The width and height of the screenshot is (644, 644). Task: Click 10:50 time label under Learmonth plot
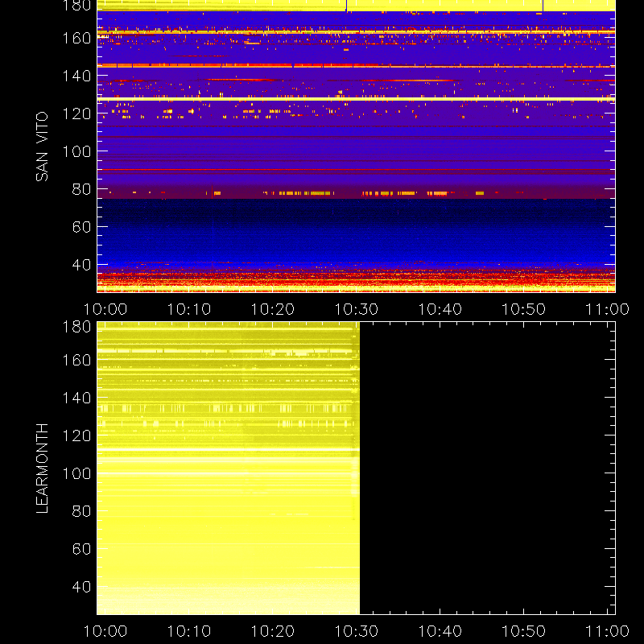click(524, 631)
